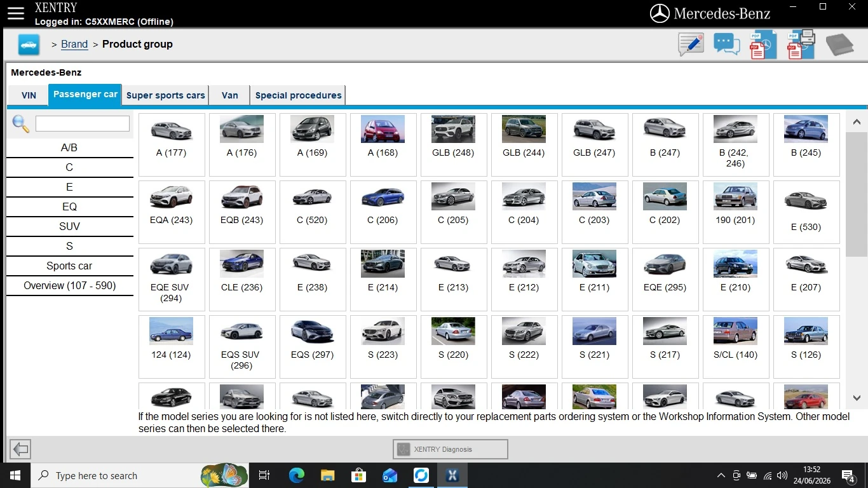868x488 pixels.
Task: Open Windows Start menu
Action: pyautogui.click(x=15, y=475)
